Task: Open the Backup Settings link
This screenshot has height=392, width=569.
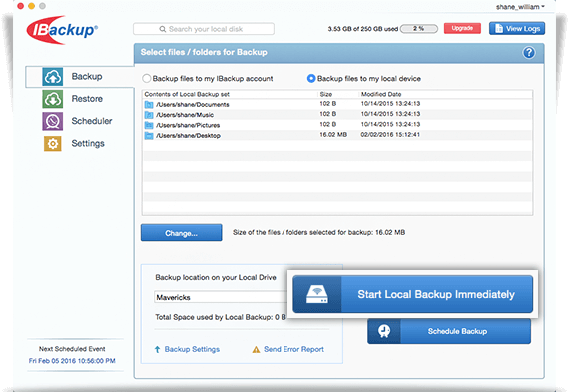Action: (x=192, y=349)
